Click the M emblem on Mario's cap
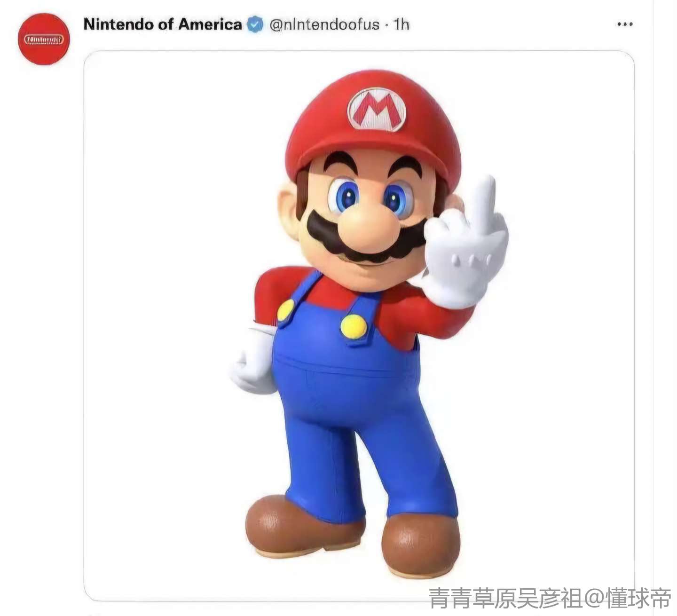 pos(376,110)
